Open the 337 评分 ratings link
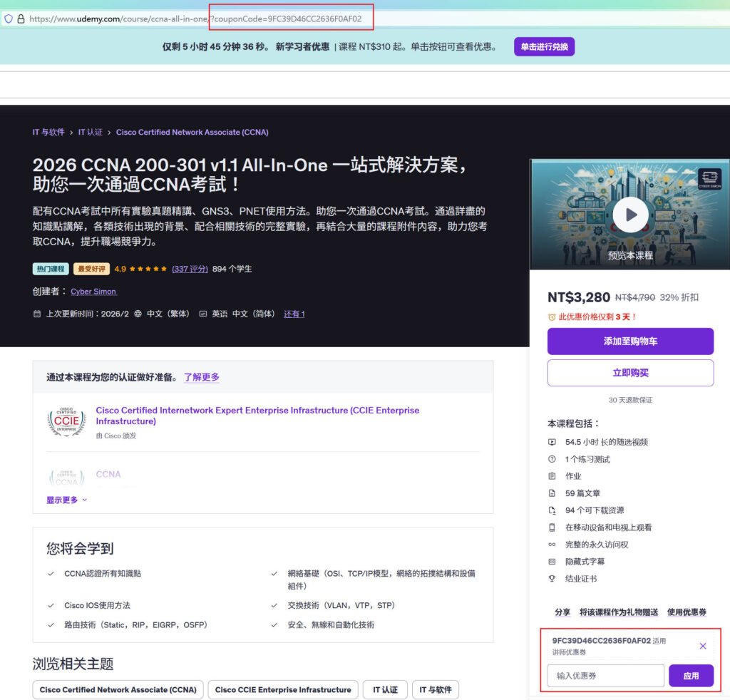The image size is (730, 700). [x=190, y=269]
